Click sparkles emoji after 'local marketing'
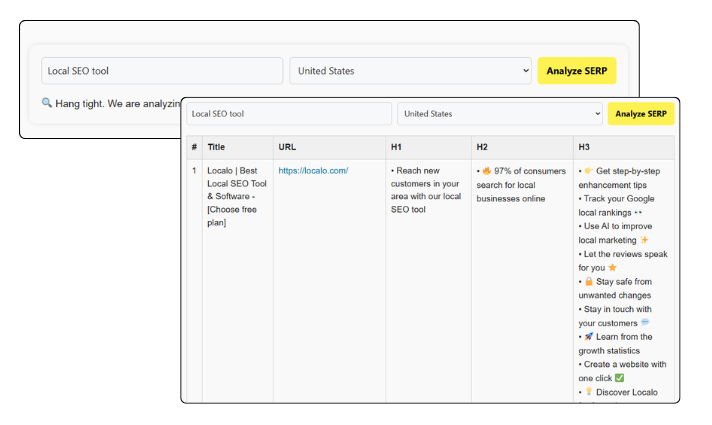 click(644, 240)
